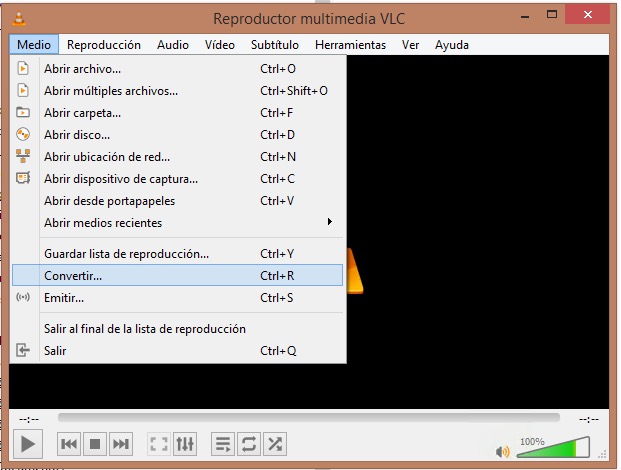
Task: Choose Abrir carpeta... entry
Action: (177, 113)
